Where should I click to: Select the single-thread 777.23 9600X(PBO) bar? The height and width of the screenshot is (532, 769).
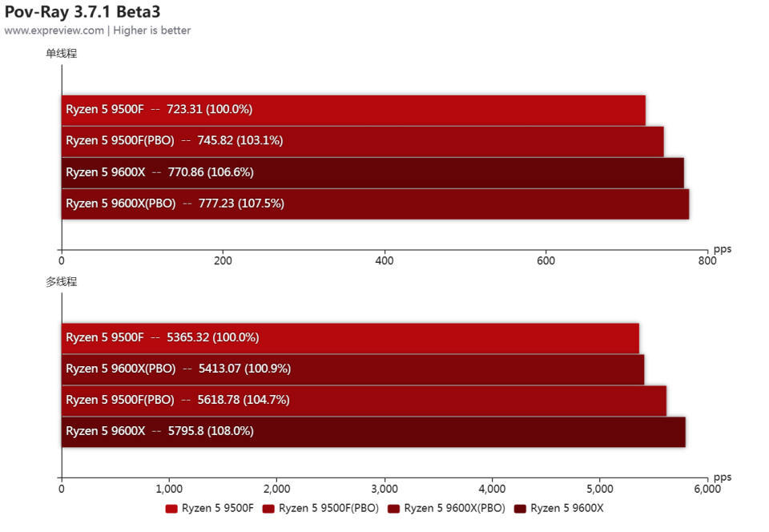[x=375, y=204]
